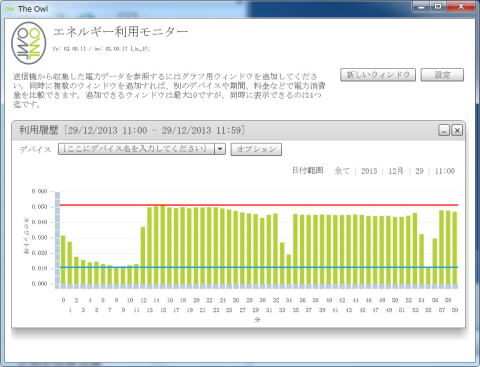Click the OWL logo icon
Image resolution: width=480 pixels, height=367 pixels.
coord(29,43)
